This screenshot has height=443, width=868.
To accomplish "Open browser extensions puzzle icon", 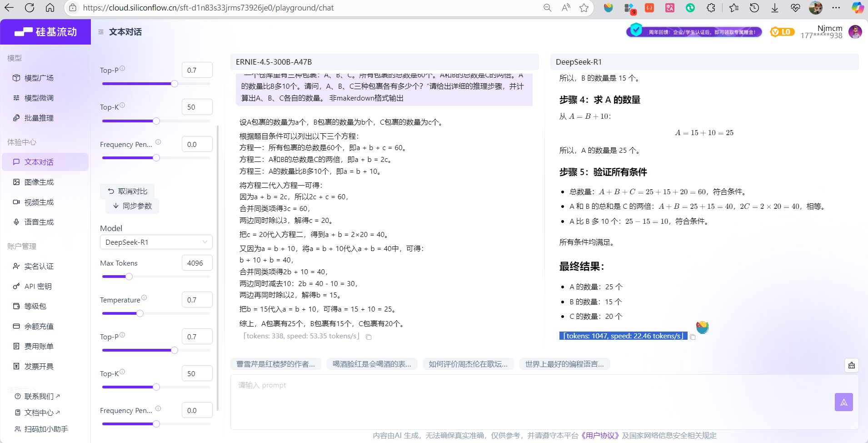I will tap(711, 8).
